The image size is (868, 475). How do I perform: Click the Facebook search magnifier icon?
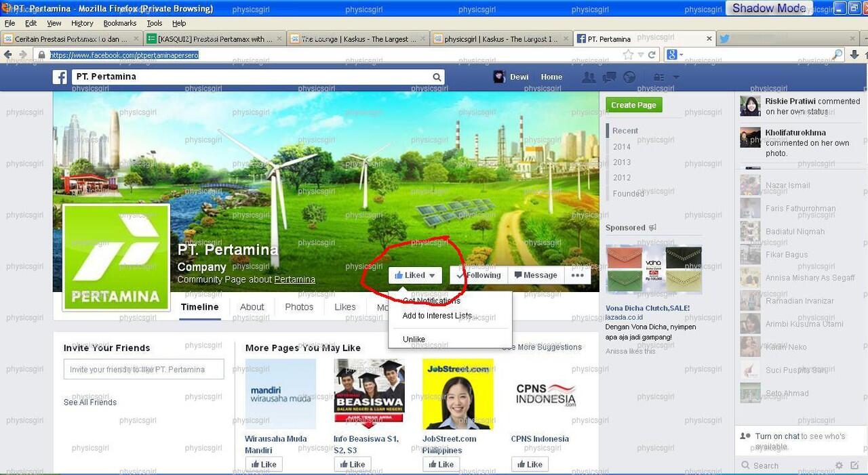438,77
